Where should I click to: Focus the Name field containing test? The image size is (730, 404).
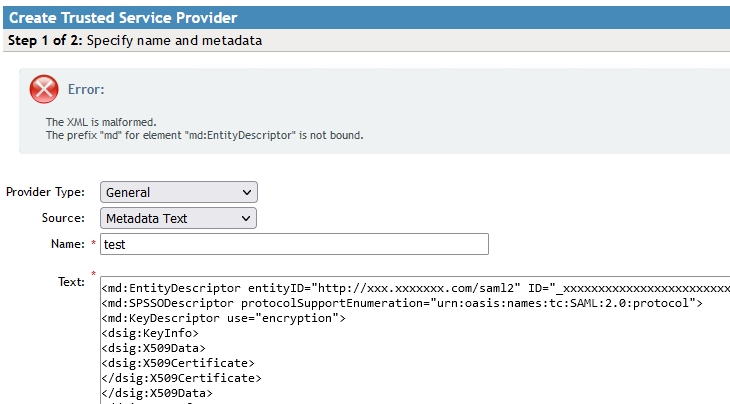294,244
